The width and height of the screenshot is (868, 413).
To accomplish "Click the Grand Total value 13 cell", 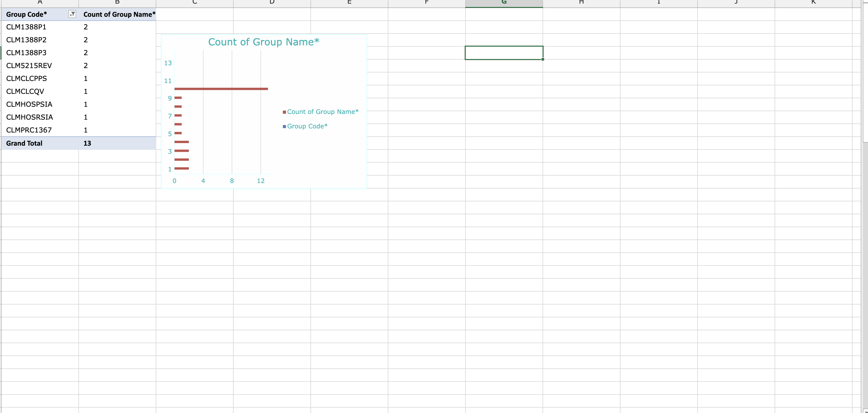I will [x=87, y=143].
